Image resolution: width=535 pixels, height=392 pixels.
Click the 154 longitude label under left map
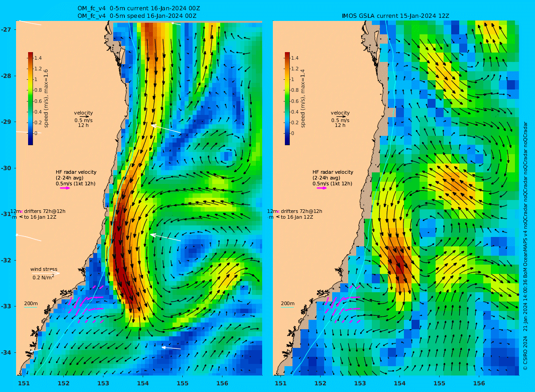coord(143,383)
